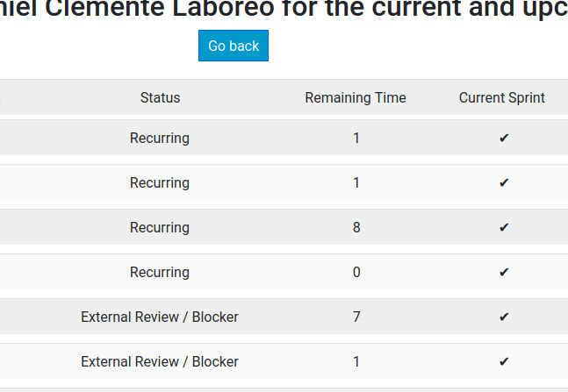Select the Current Sprint column header
The width and height of the screenshot is (568, 392).
point(501,97)
